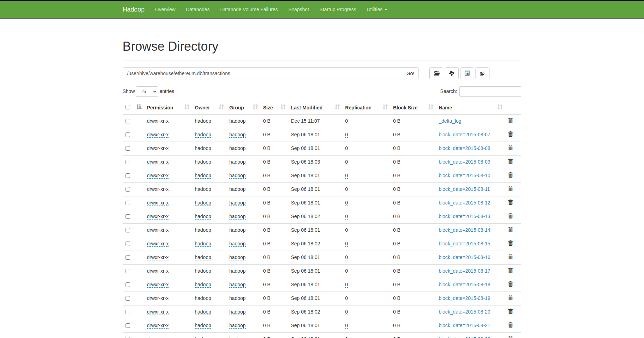The image size is (644, 338).
Task: Check the block_date=2015-08-13 row checkbox
Action: coord(128,216)
